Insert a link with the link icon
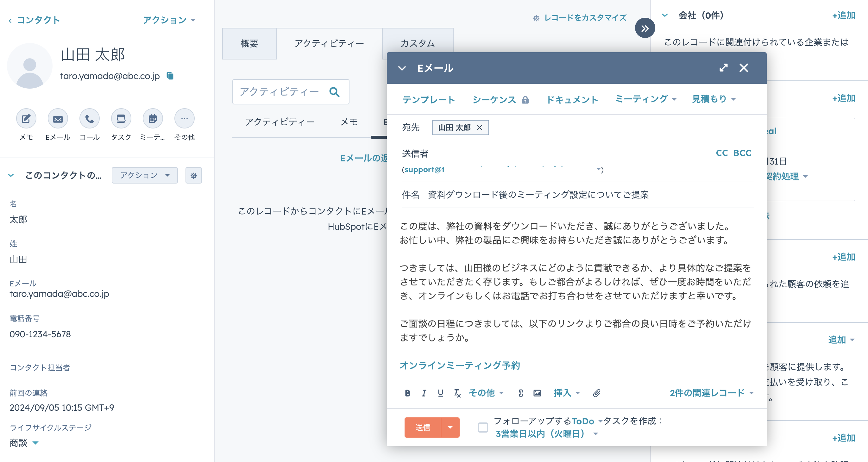This screenshot has height=462, width=868. click(x=521, y=393)
